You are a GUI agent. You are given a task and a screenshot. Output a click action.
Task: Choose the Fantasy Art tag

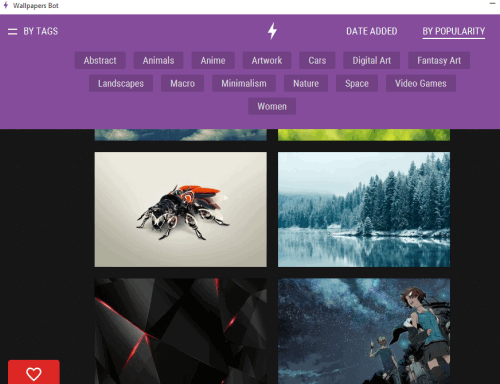439,60
